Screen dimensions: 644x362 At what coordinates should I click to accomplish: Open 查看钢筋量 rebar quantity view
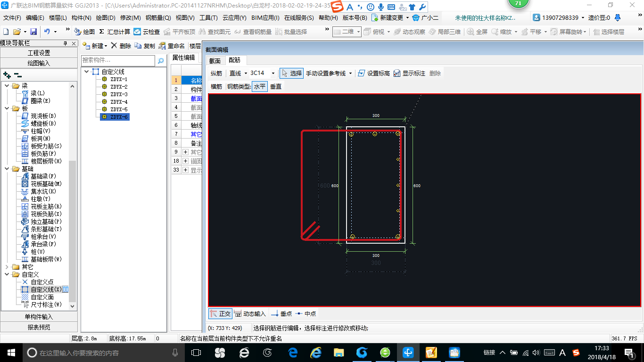[x=253, y=32]
